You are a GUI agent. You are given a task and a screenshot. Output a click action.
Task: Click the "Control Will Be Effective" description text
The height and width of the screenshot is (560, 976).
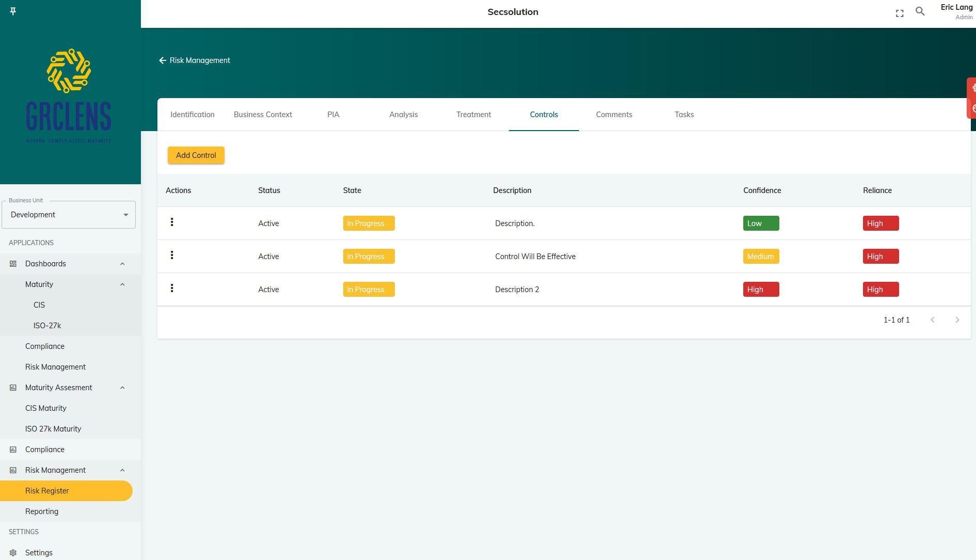[x=535, y=257]
